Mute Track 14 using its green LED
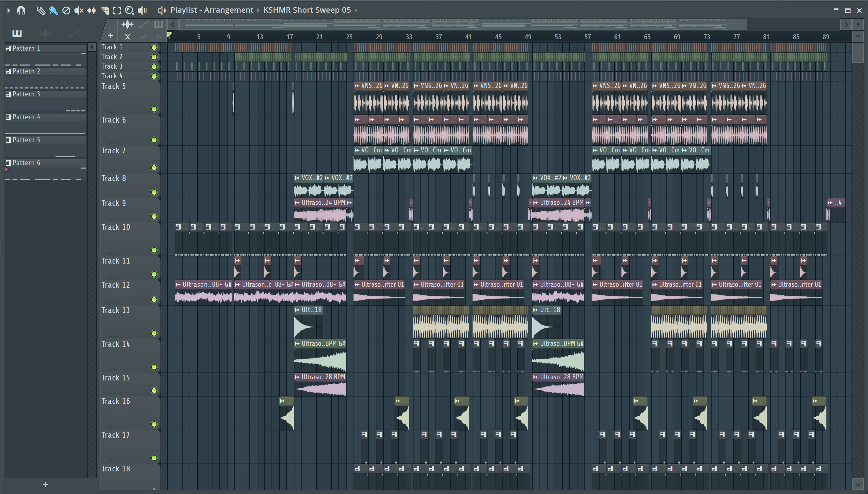The height and width of the screenshot is (494, 868). (154, 367)
